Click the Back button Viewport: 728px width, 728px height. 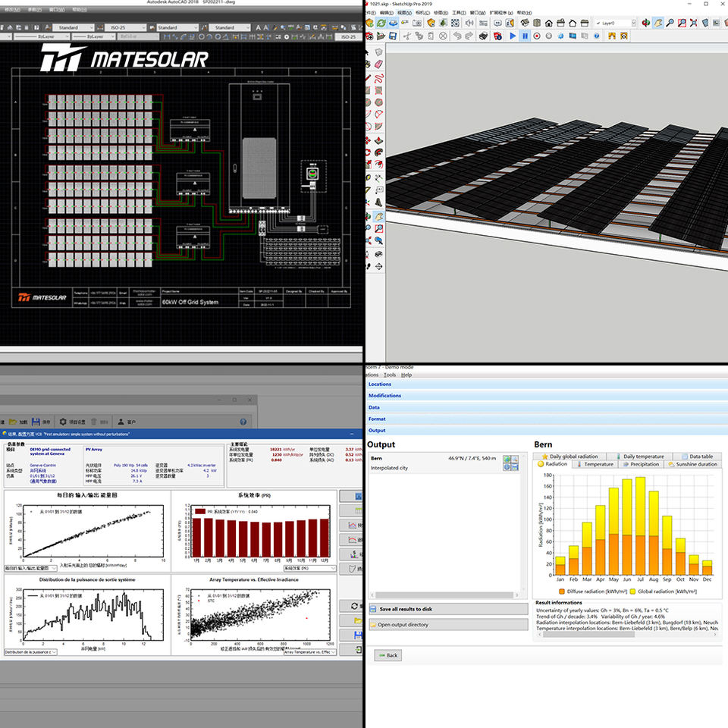388,655
